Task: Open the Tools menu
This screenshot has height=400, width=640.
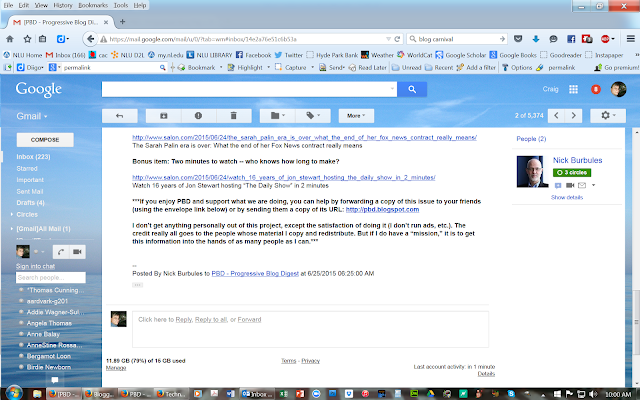Action: (x=121, y=5)
